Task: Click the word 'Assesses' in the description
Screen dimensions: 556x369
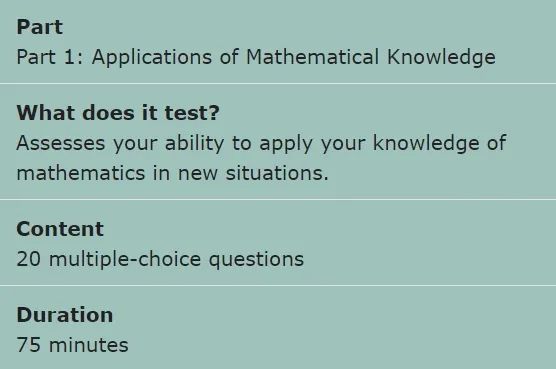Action: point(61,143)
